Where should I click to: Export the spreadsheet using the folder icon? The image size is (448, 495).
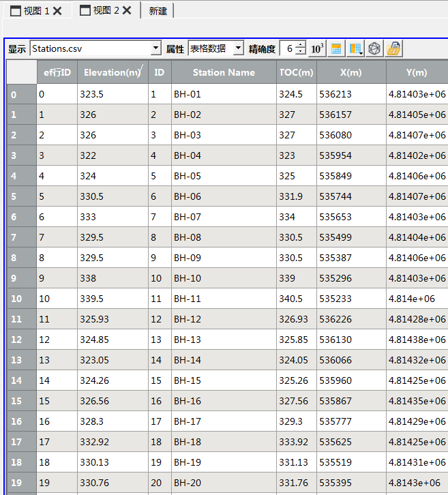point(393,48)
